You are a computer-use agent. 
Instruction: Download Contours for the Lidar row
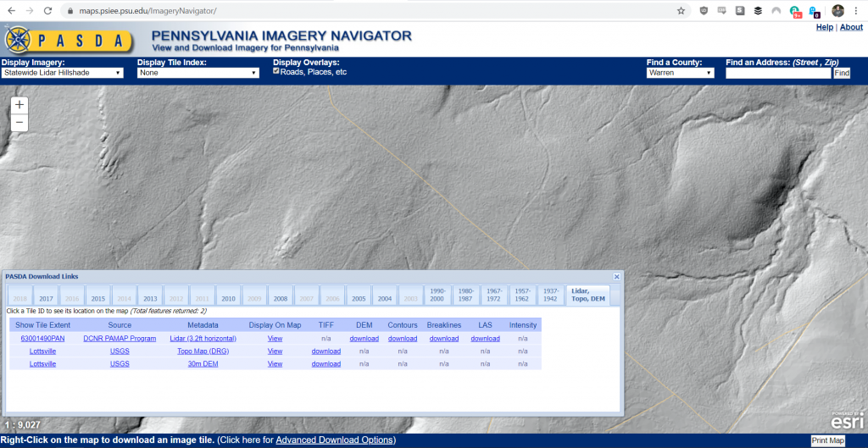click(403, 339)
